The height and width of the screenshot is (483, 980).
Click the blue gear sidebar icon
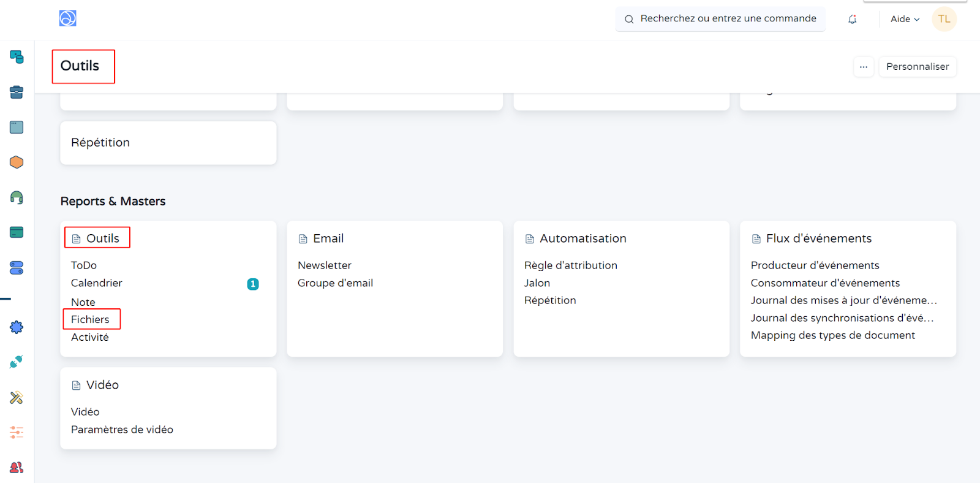pos(17,327)
